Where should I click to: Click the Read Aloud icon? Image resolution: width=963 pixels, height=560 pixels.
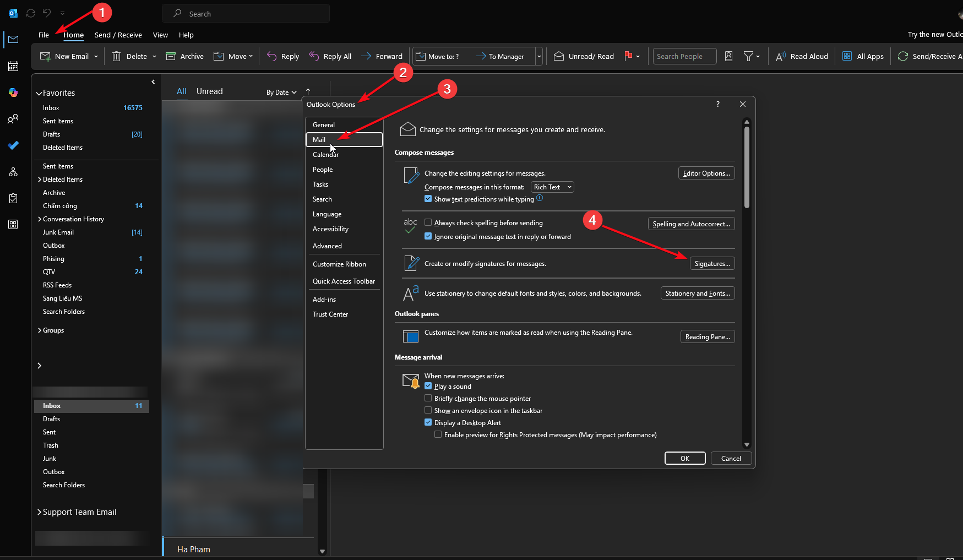click(781, 56)
